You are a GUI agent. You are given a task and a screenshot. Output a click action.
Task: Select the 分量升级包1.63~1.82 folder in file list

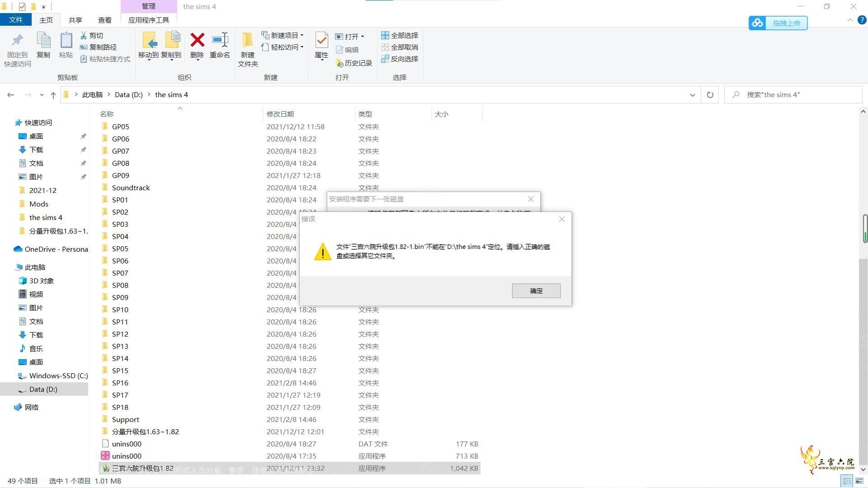145,432
